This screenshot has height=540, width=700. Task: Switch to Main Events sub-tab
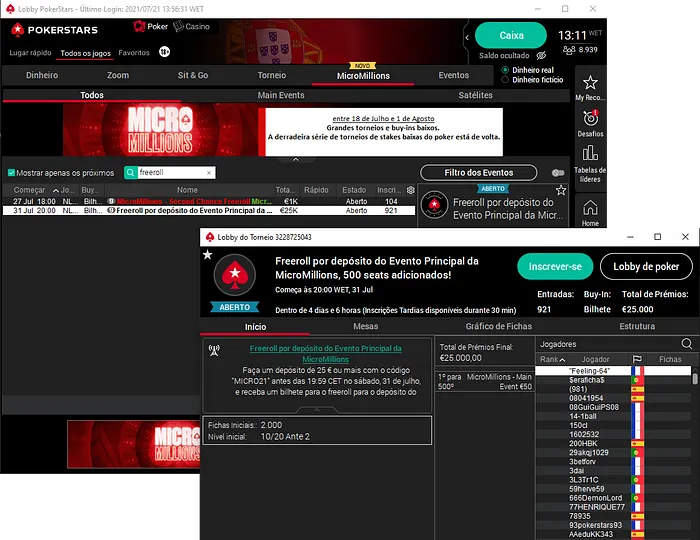point(281,95)
